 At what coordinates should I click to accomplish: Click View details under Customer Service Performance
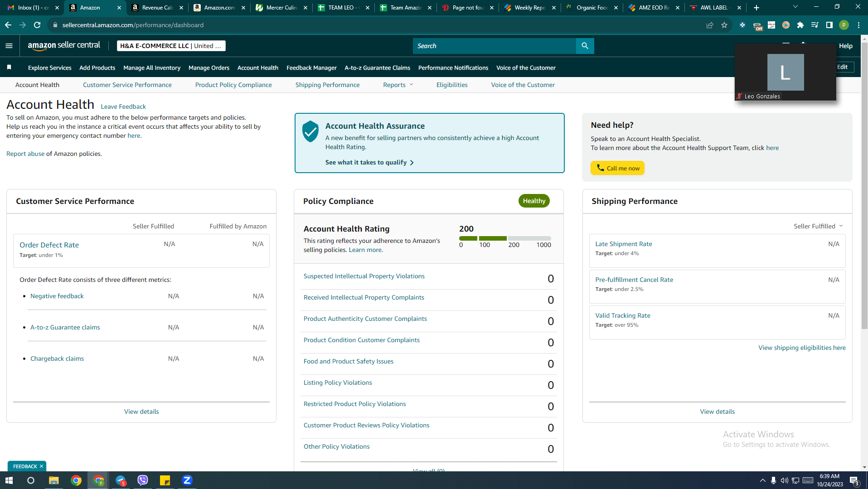(x=141, y=412)
